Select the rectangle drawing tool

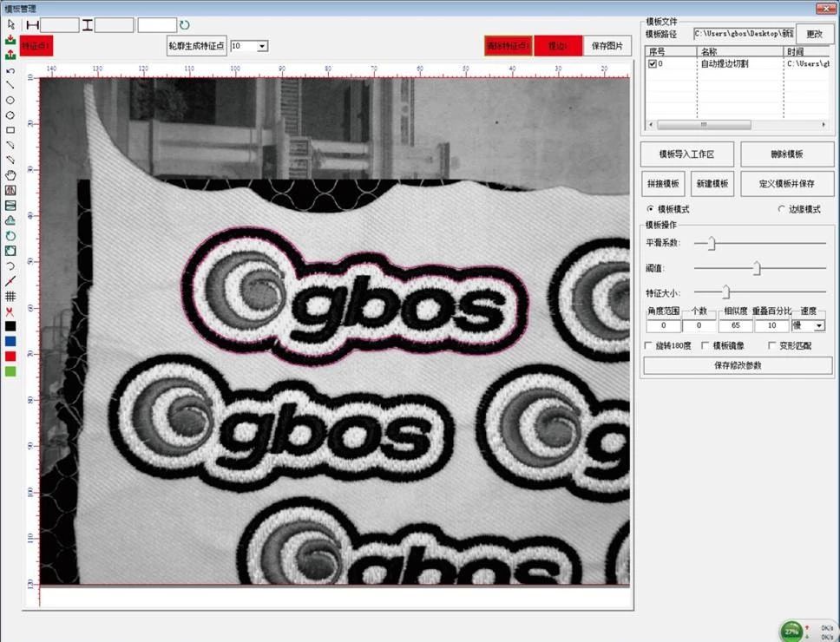(10, 130)
